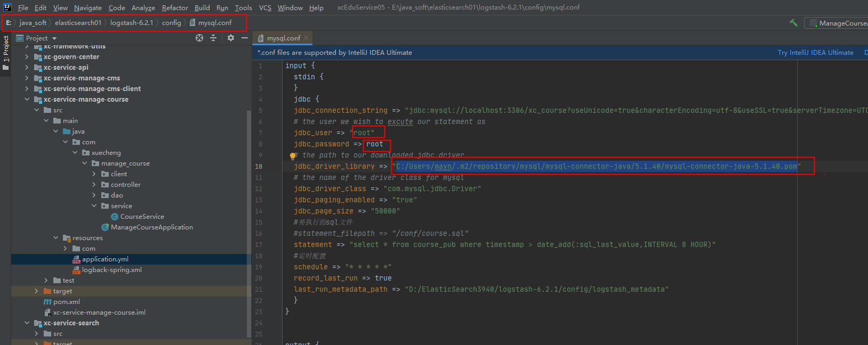Viewport: 868px width, 345px height.
Task: Click logstash-6.2.1 in the breadcrumb path
Action: coord(132,23)
